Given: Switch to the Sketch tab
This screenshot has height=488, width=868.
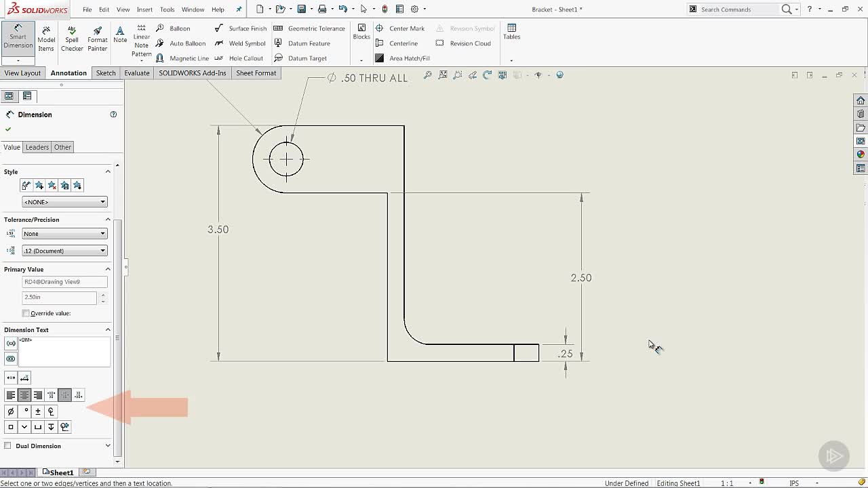Looking at the screenshot, I should 106,73.
